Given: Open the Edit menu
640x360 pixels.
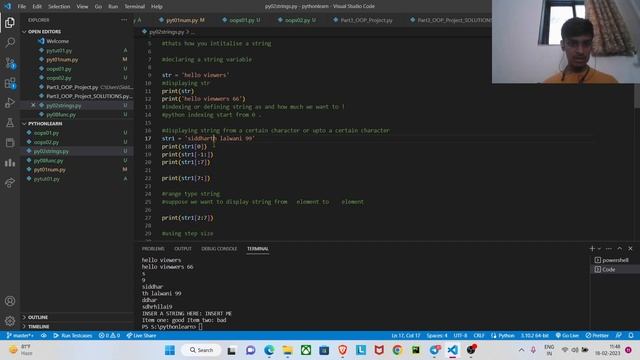Looking at the screenshot, I should click(37, 7).
